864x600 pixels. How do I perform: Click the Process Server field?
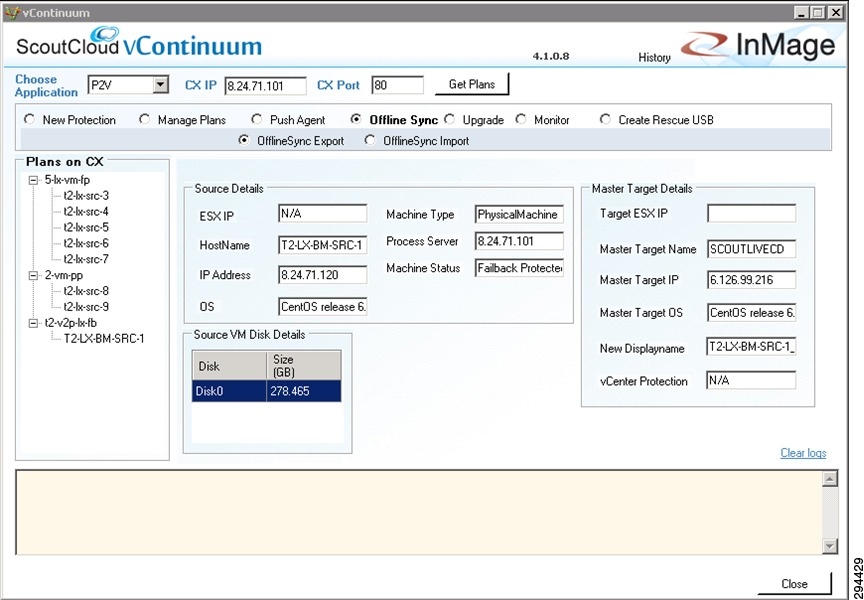click(519, 241)
